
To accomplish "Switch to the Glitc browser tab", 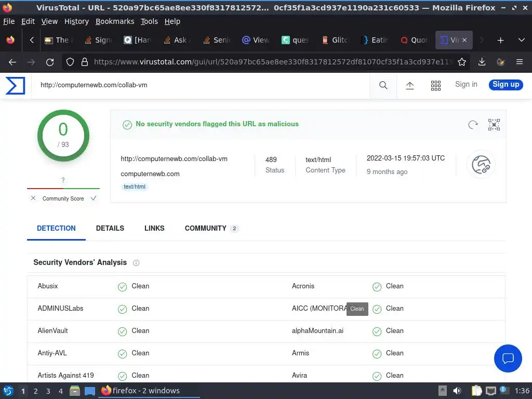I will [x=336, y=40].
